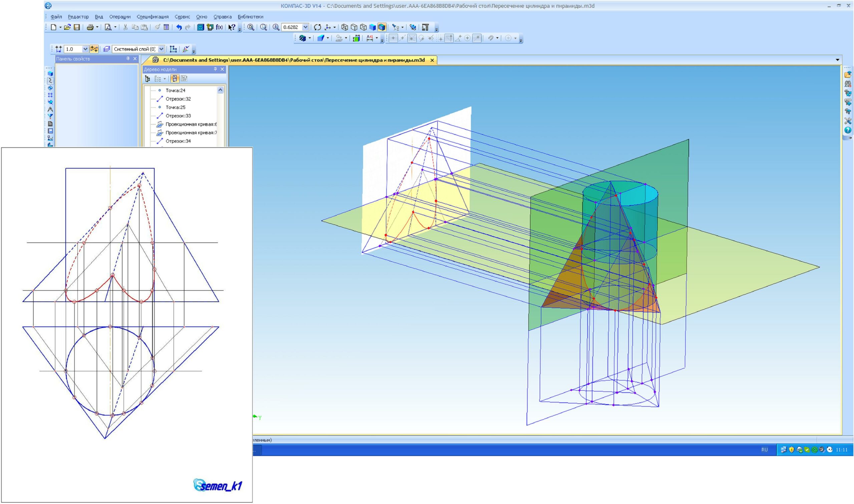Click the binoculars search icon in right toolbar
This screenshot has width=854, height=504.
pyautogui.click(x=848, y=83)
